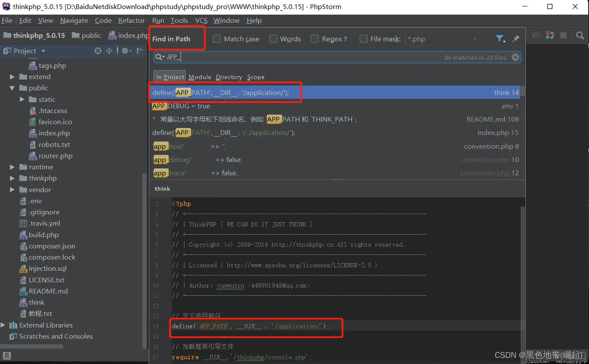Open the Refactor menu
The image size is (589, 364).
point(132,21)
